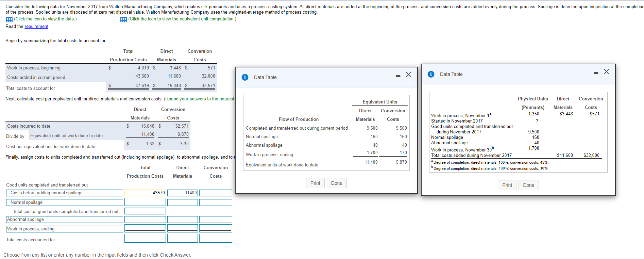Select the 'Abnormal spoilage' label box

point(65,220)
